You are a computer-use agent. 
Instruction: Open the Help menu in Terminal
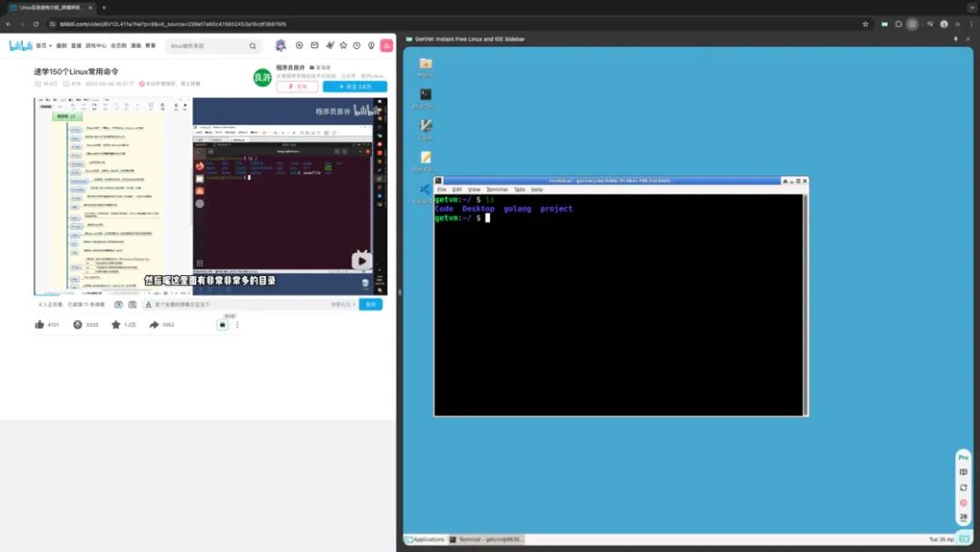537,190
